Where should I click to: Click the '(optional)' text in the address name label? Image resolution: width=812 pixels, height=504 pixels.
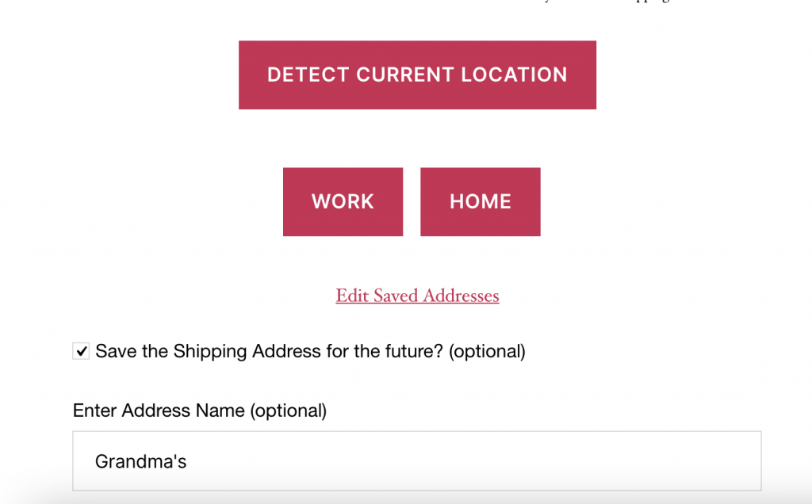click(x=288, y=410)
